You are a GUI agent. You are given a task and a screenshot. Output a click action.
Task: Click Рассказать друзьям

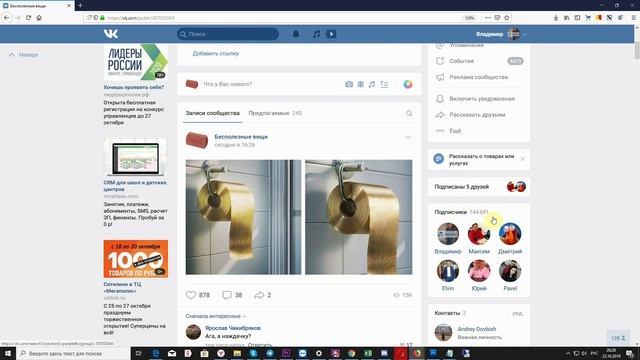(478, 115)
